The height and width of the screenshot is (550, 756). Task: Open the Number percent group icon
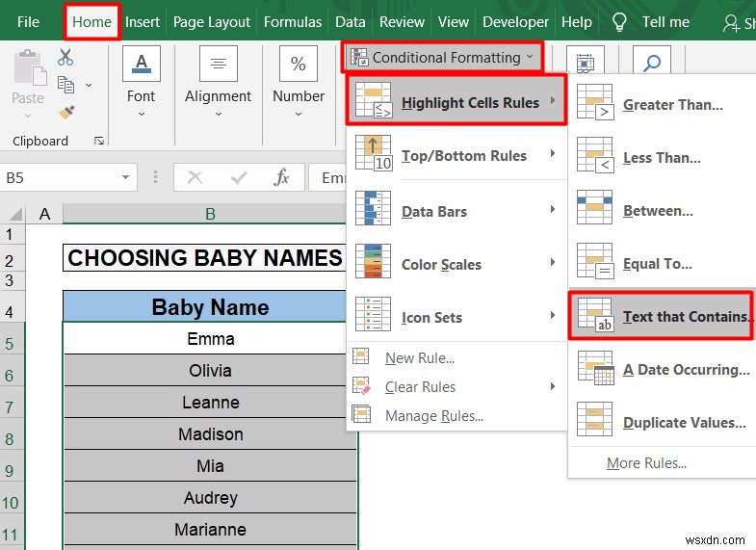299,64
